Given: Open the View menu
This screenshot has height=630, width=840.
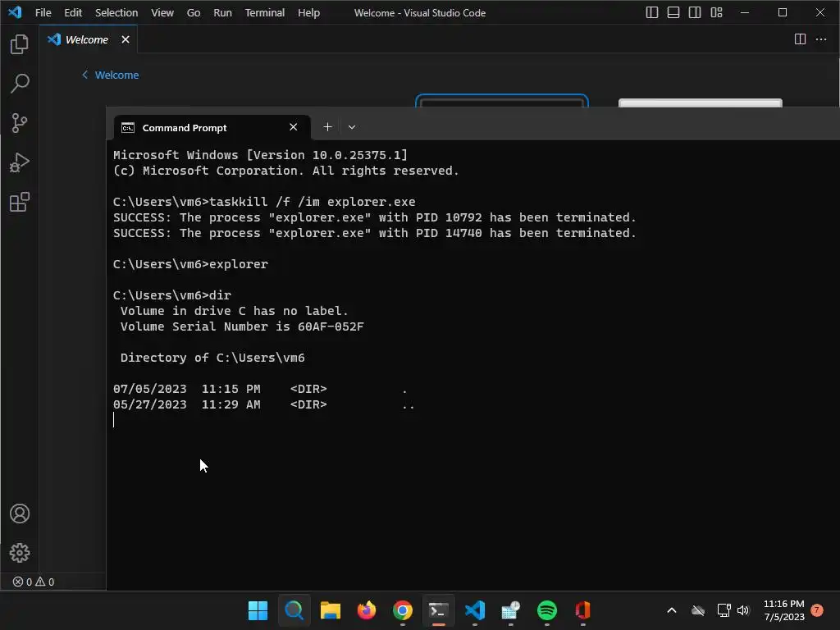Looking at the screenshot, I should click(162, 12).
